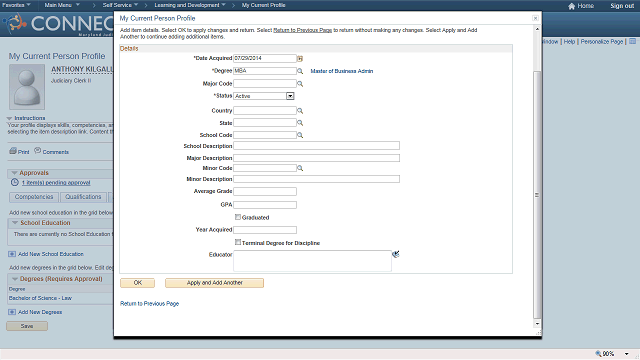Click Sign out link
Image resolution: width=640 pixels, height=360 pixels.
[x=622, y=6]
